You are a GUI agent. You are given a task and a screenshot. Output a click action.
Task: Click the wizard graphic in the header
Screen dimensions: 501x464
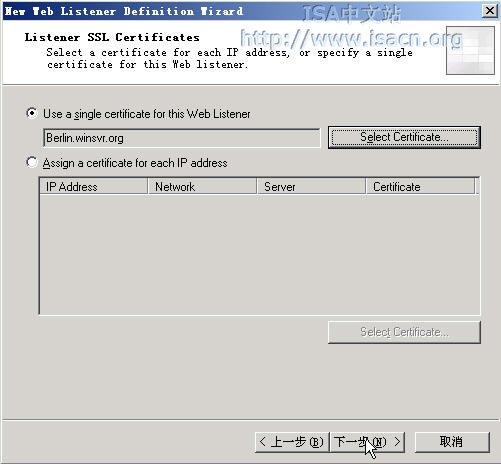click(x=470, y=50)
